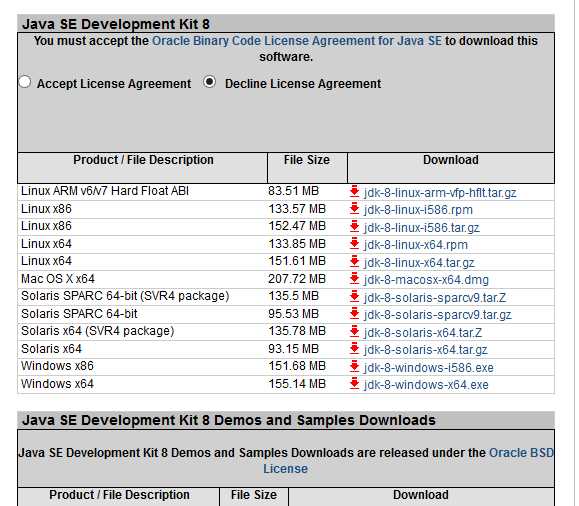The image size is (579, 506).
Task: Download jdk-8-linux-i586.tar.gz
Action: (421, 228)
